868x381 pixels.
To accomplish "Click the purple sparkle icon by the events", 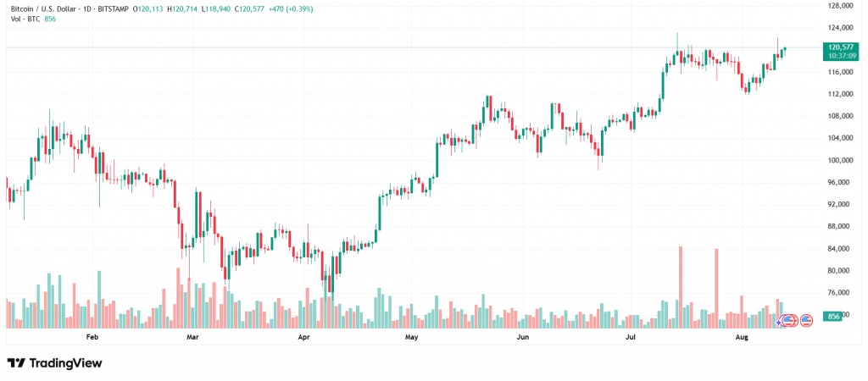I will (779, 322).
